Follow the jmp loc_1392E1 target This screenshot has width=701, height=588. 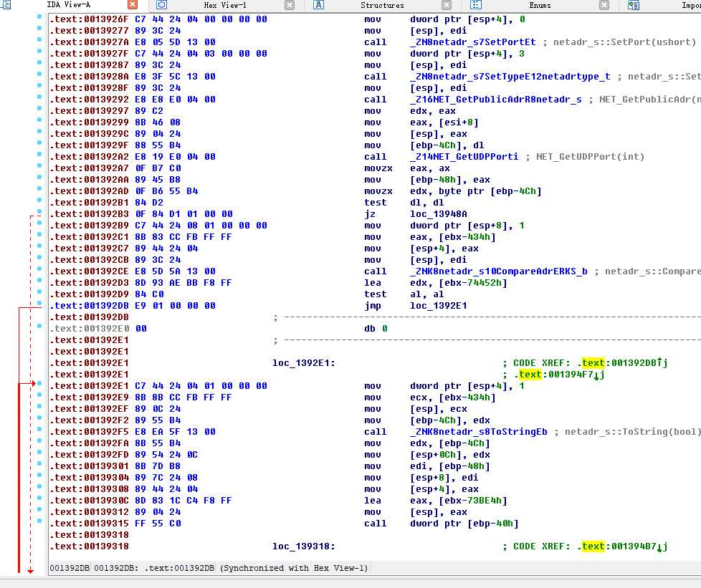[x=438, y=306]
